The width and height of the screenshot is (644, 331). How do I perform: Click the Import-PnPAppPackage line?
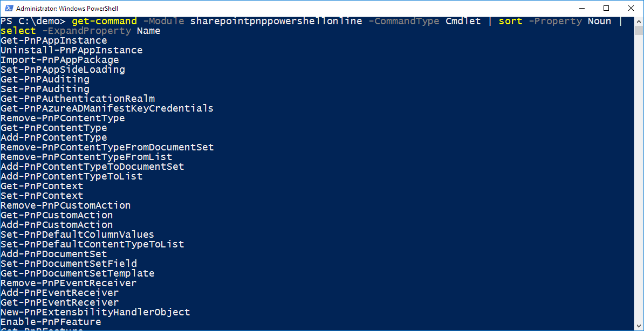click(59, 60)
